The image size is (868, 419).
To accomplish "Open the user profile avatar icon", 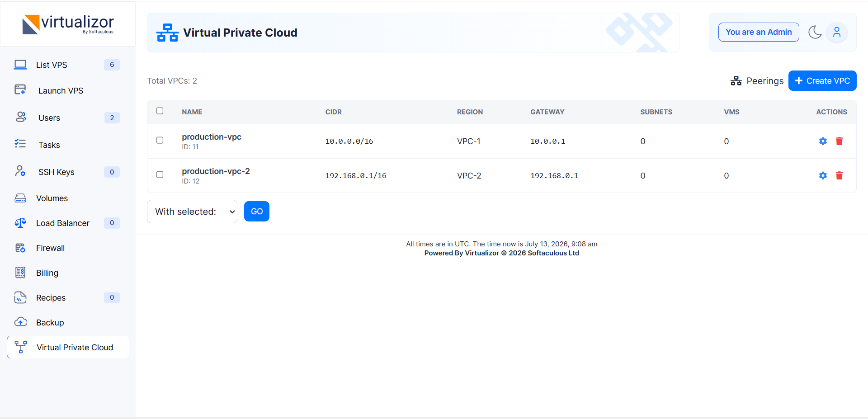I will coord(837,32).
